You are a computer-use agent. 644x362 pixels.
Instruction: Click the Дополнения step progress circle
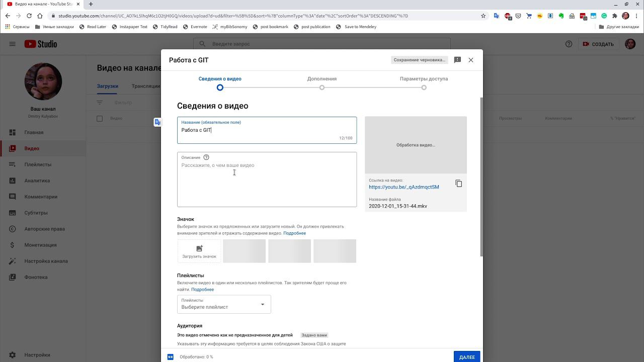pos(322,87)
